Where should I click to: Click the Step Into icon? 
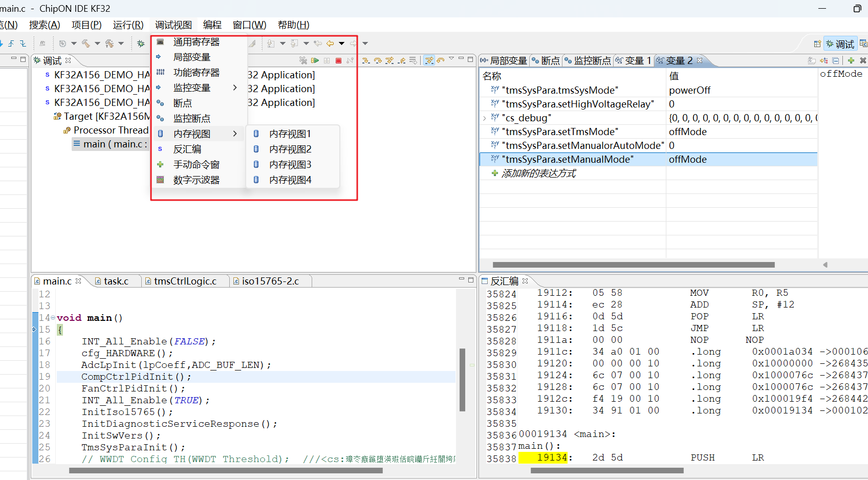coord(366,60)
